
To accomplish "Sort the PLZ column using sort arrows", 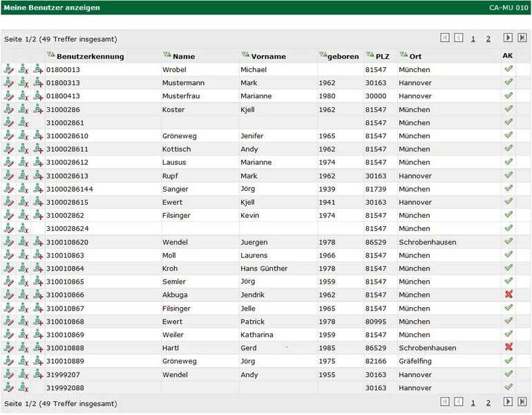I will 370,55.
